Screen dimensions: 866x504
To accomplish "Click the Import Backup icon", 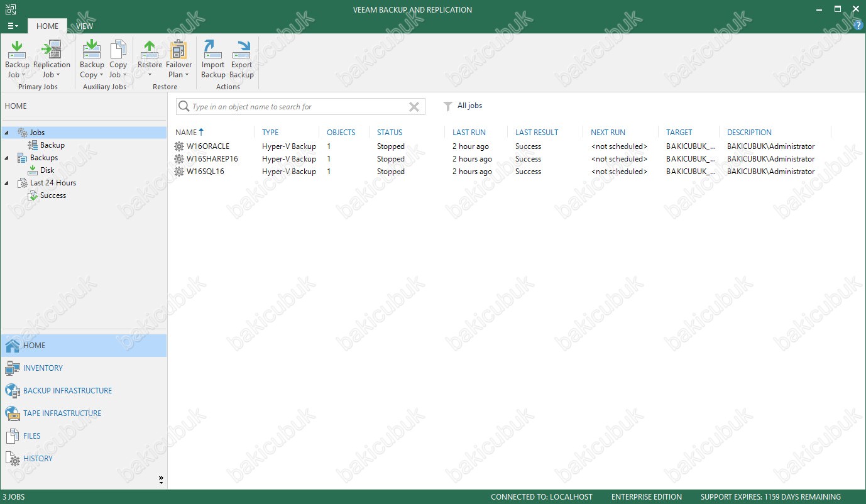I will (x=213, y=59).
